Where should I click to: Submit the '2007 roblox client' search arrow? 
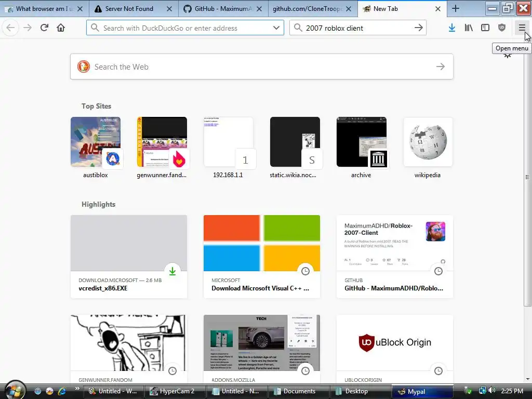coord(419,28)
